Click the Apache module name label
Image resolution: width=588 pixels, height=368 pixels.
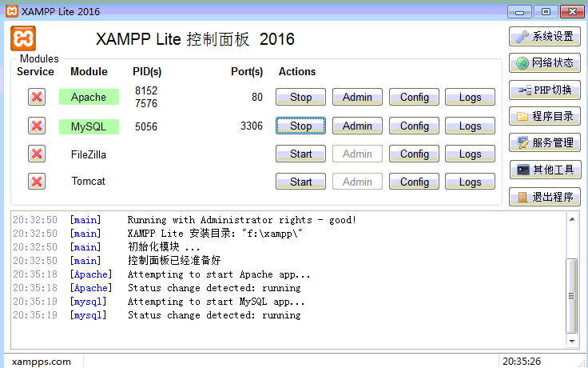89,97
